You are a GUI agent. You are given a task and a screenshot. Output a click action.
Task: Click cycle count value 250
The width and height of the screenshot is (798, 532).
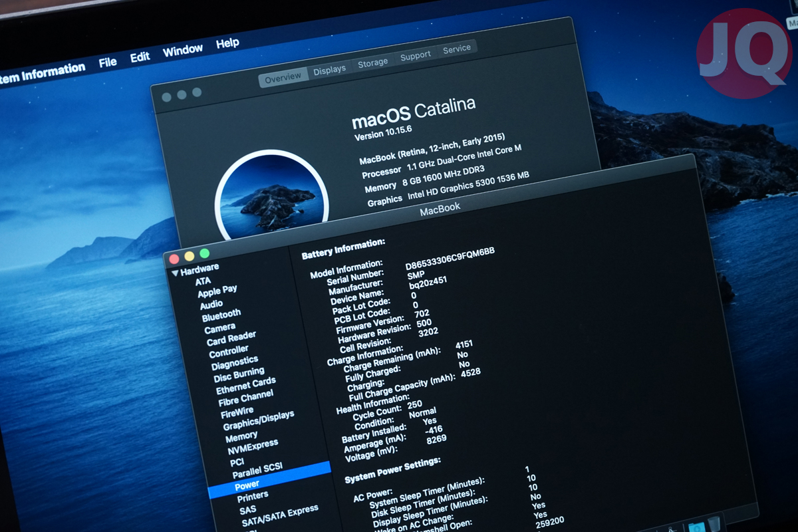tap(414, 404)
